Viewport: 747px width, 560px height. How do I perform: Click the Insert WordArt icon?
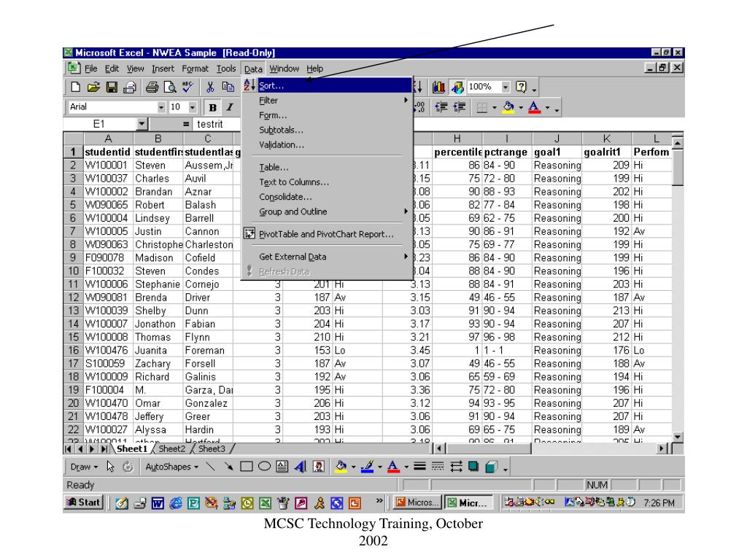tap(301, 467)
